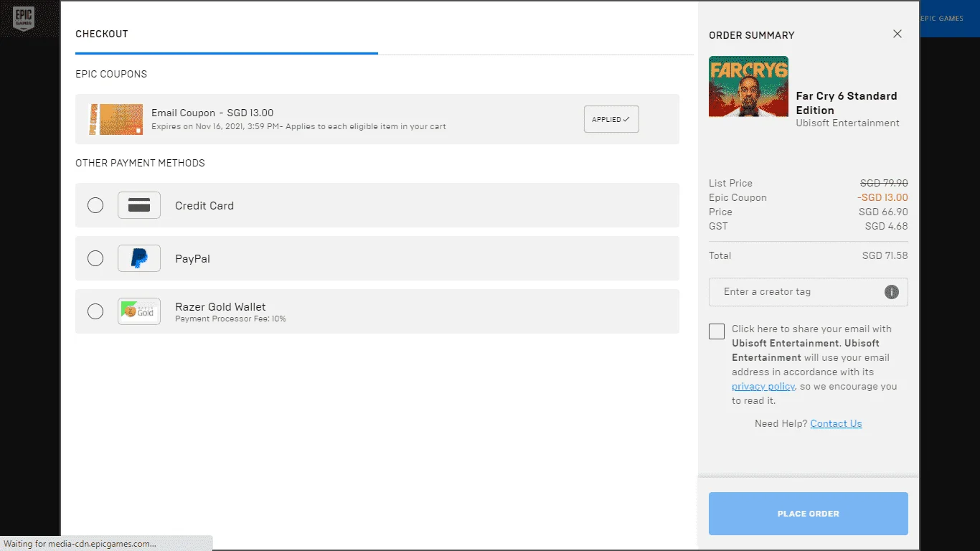Click the browser status text Waiting for media-cdn.epicgames.com
This screenshot has height=551, width=980.
pos(80,544)
